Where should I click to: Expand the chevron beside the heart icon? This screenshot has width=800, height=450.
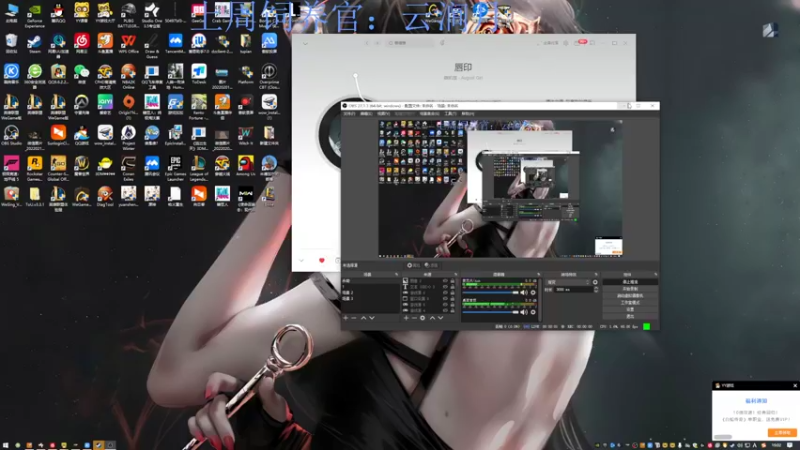[301, 260]
